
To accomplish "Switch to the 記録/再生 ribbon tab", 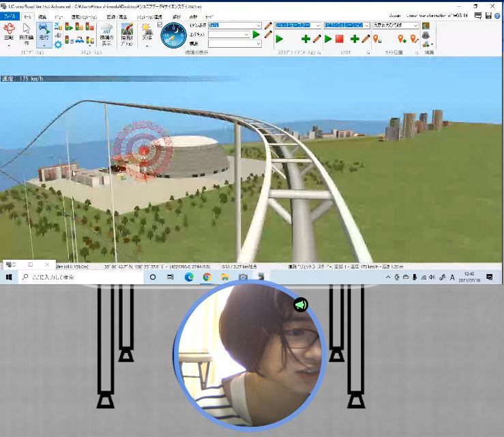I will coord(117,17).
